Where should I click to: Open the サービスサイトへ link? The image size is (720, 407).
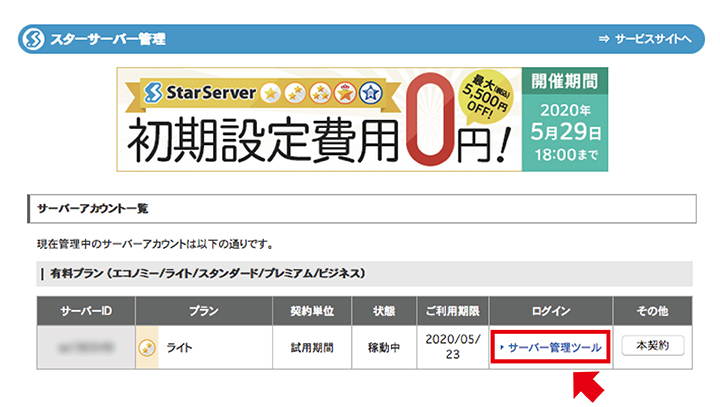click(645, 39)
